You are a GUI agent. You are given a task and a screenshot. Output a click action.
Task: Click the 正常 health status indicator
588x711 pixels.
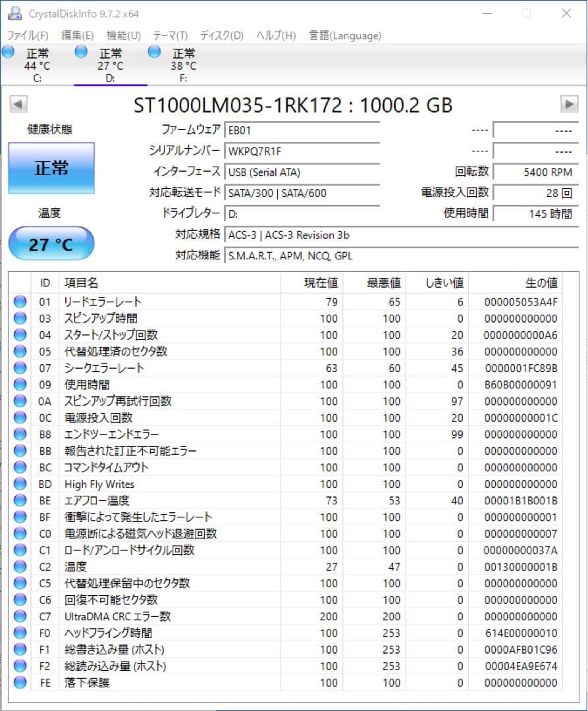point(51,168)
